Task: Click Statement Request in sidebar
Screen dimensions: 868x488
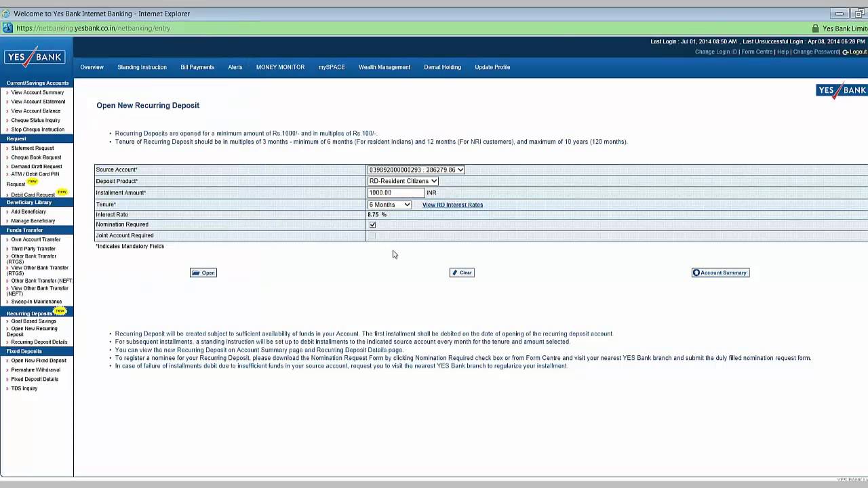Action: point(33,148)
